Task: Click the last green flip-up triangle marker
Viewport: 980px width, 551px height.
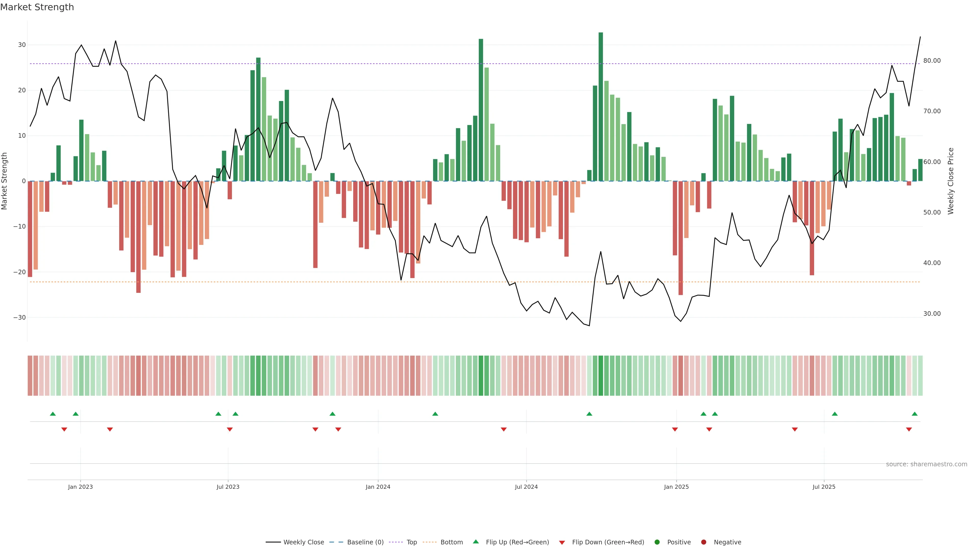Action: coord(915,414)
